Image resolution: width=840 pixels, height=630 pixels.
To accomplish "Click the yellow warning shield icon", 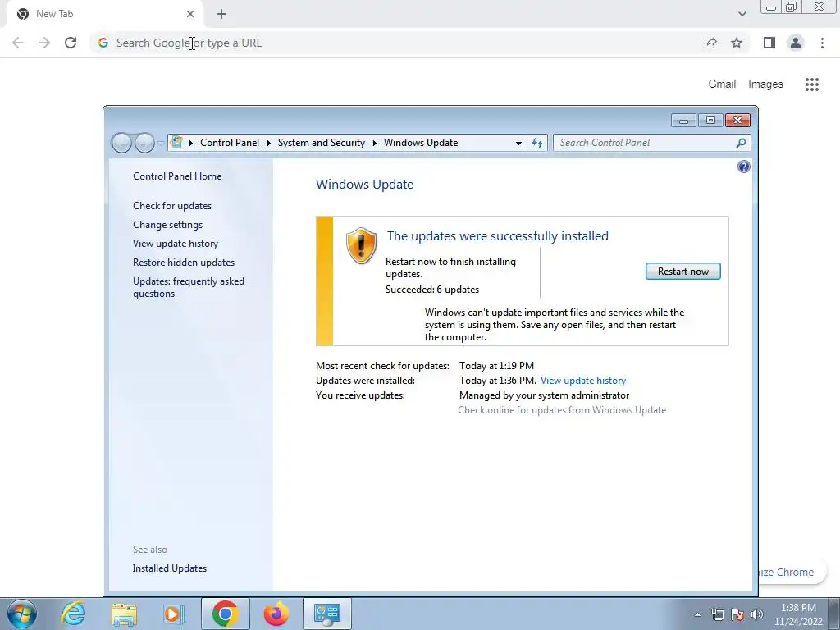I will [361, 245].
